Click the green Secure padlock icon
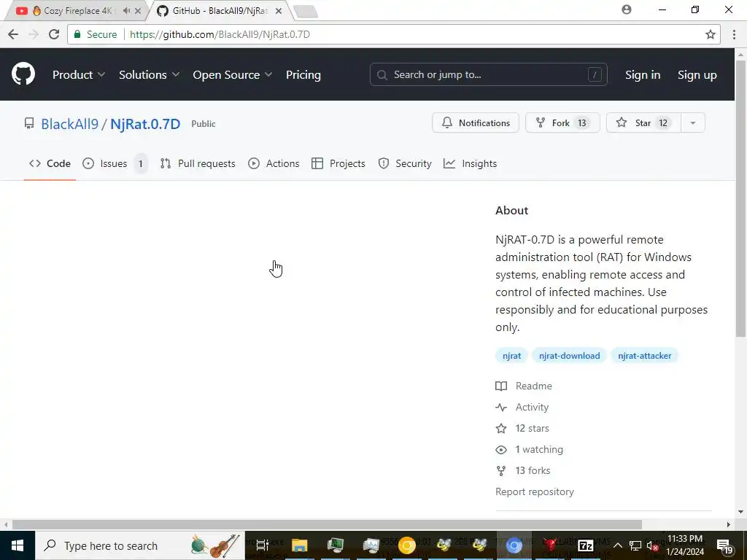This screenshot has height=560, width=747. [x=77, y=34]
